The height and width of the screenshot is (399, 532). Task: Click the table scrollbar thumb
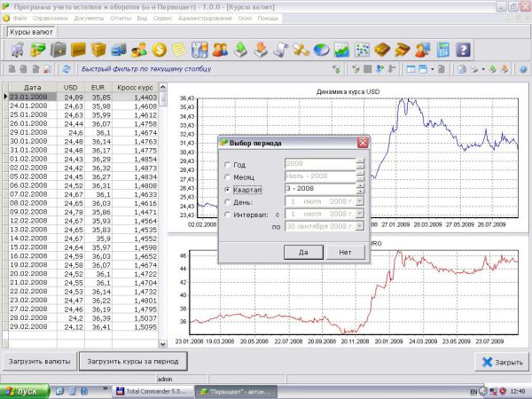coord(163,98)
